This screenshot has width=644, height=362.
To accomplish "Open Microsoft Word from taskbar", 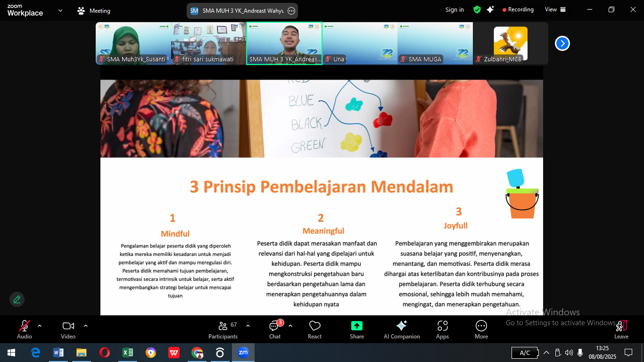I will pyautogui.click(x=58, y=353).
